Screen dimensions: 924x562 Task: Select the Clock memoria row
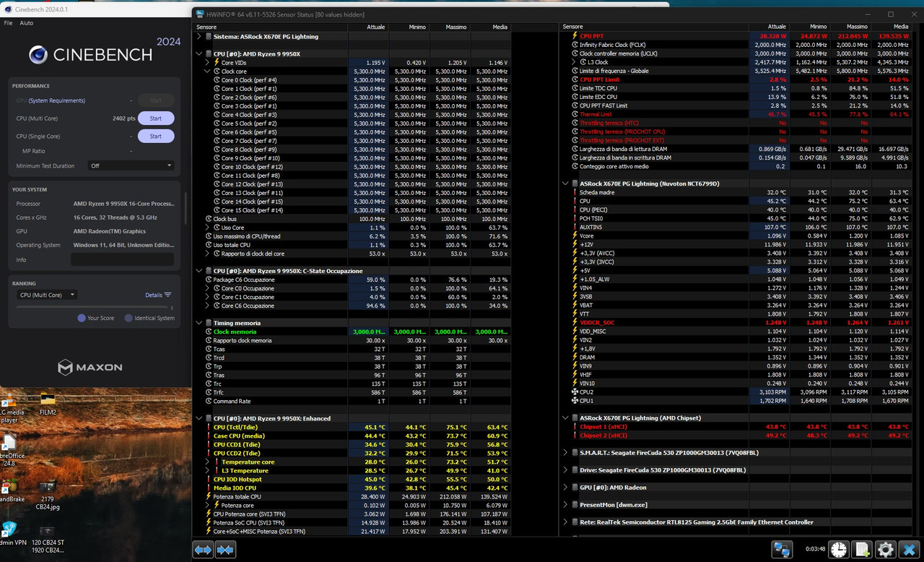[352, 332]
